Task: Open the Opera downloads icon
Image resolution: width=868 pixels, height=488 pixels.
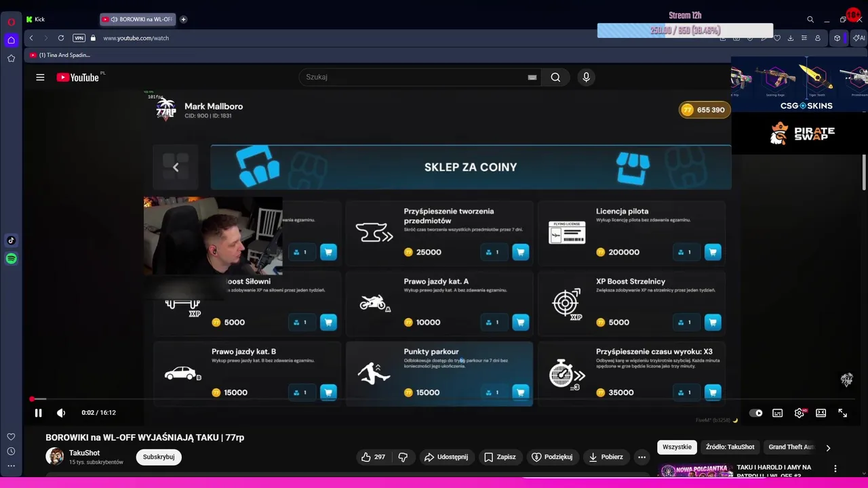Action: pos(791,38)
